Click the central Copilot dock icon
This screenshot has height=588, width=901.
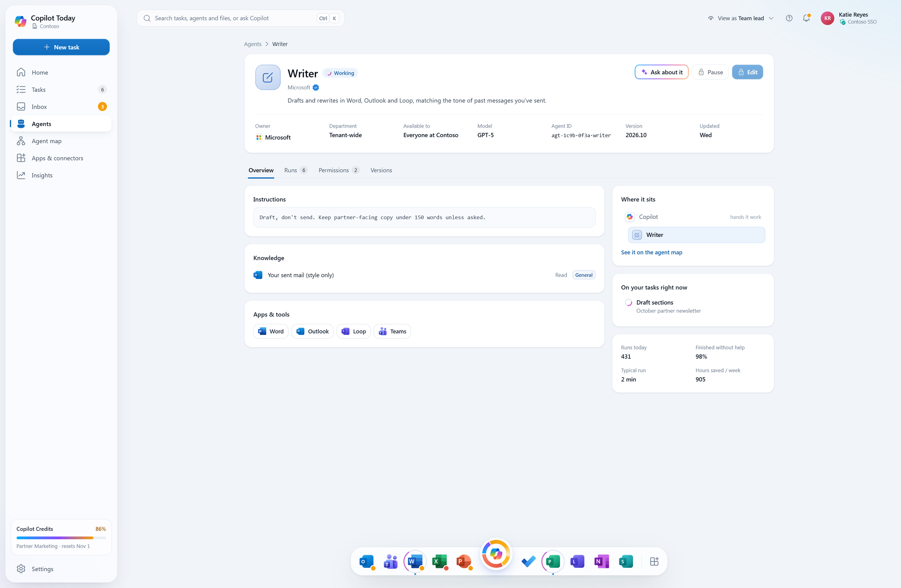[x=496, y=554]
